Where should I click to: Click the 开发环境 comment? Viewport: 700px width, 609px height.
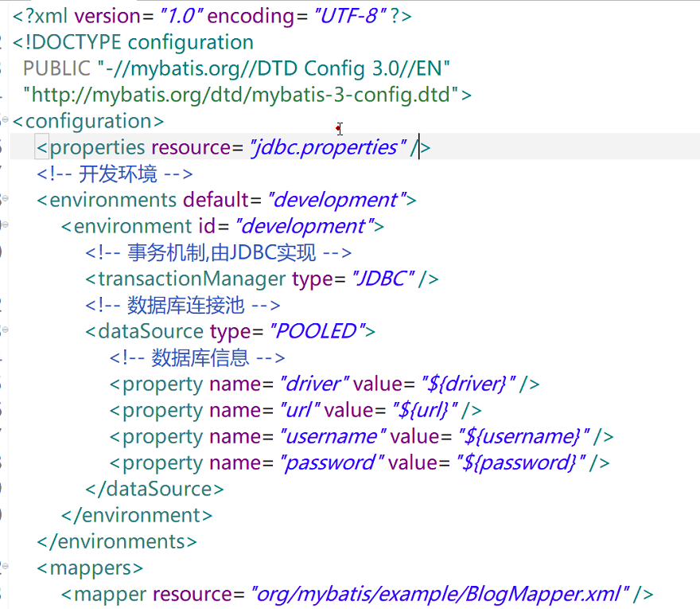coord(115,174)
